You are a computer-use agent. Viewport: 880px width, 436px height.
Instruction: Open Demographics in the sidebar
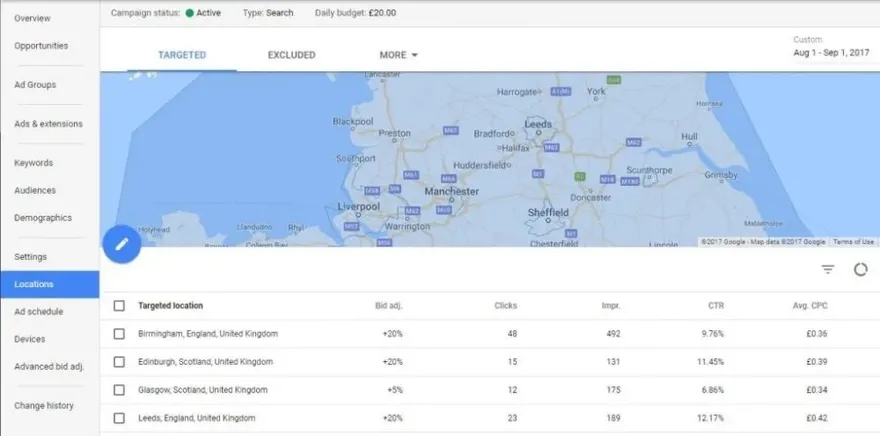point(43,218)
